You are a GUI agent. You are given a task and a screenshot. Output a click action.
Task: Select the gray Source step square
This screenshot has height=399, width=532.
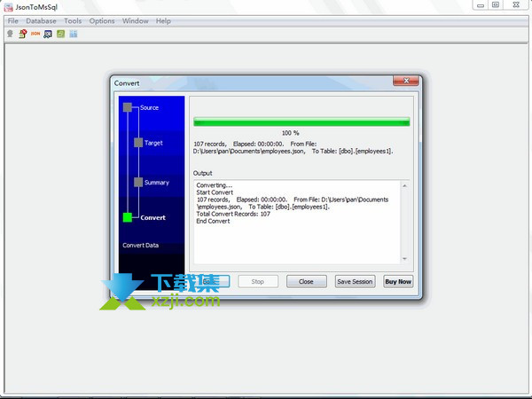pyautogui.click(x=128, y=107)
